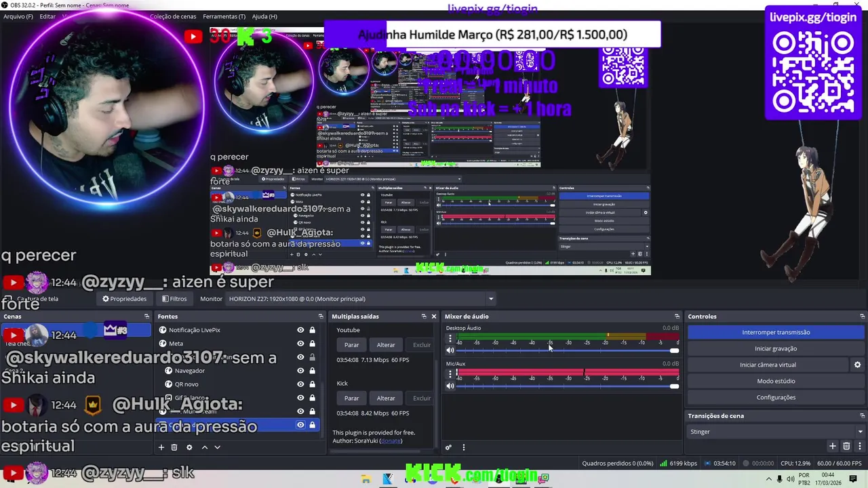Click Interromper transmissão button
The image size is (868, 488).
[x=776, y=332]
